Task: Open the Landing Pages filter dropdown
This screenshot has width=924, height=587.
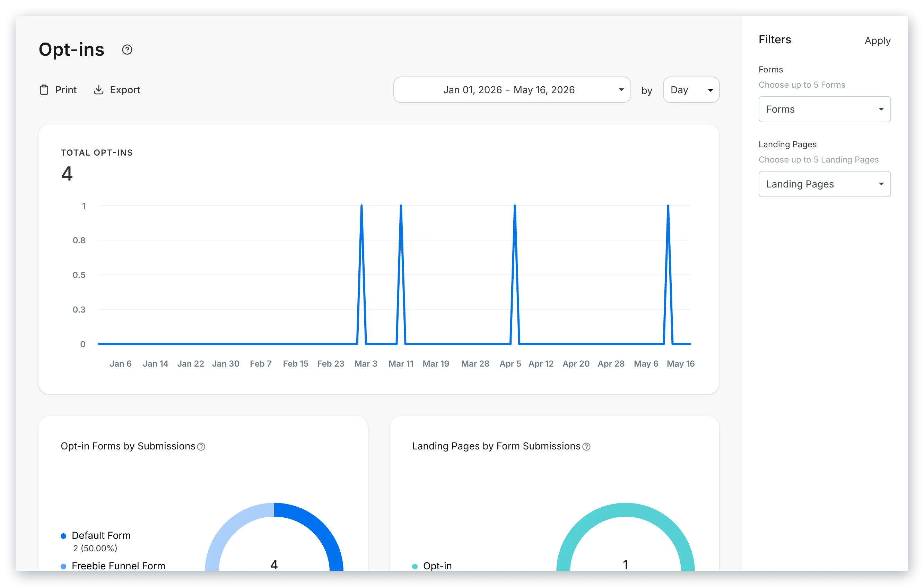Action: pos(824,184)
